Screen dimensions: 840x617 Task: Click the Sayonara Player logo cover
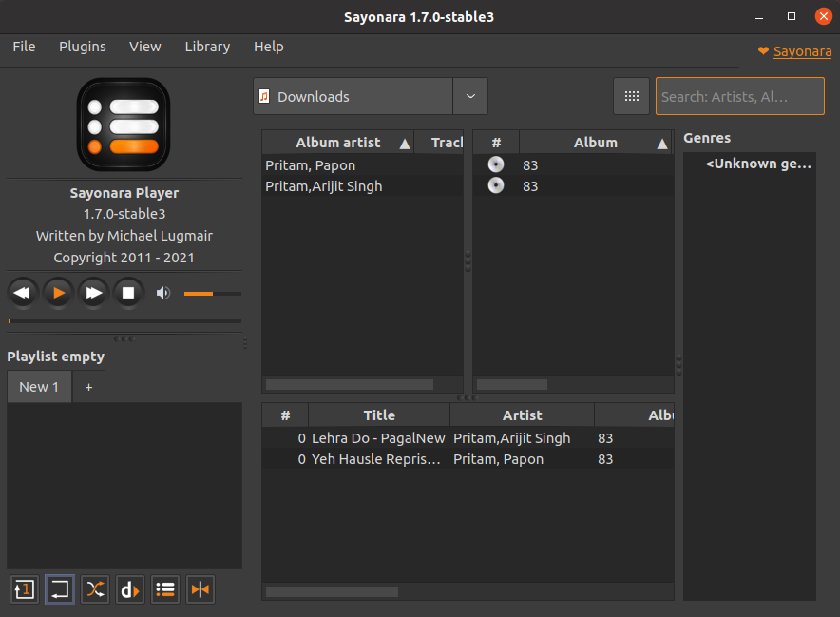[x=124, y=125]
